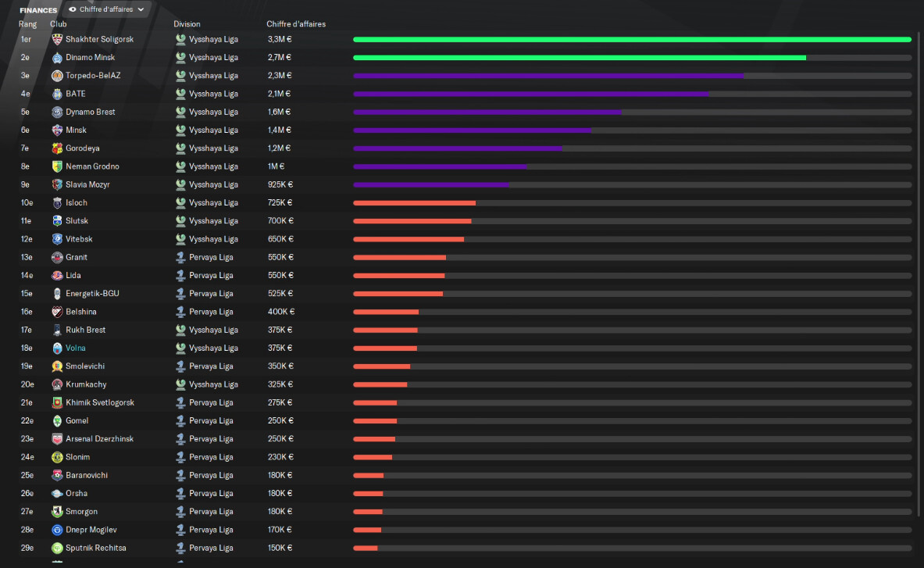Click the green revenue bar for Shakhter Soligorsk
The image size is (924, 568).
point(633,40)
